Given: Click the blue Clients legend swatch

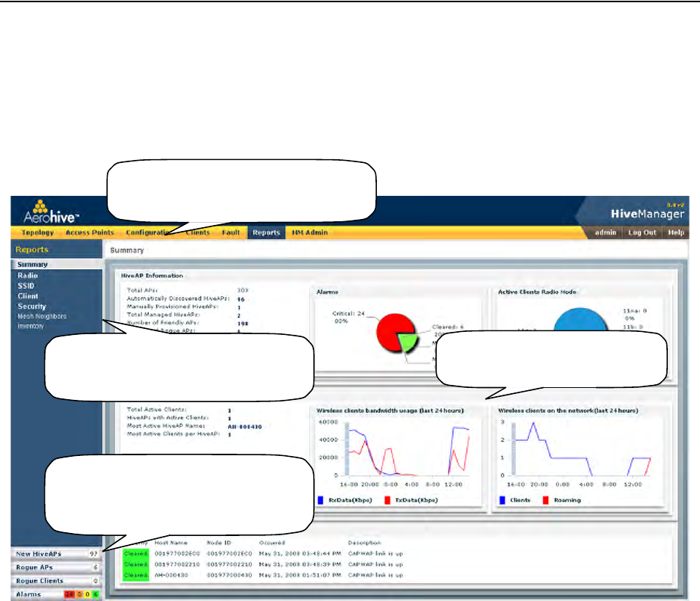Looking at the screenshot, I should 503,500.
